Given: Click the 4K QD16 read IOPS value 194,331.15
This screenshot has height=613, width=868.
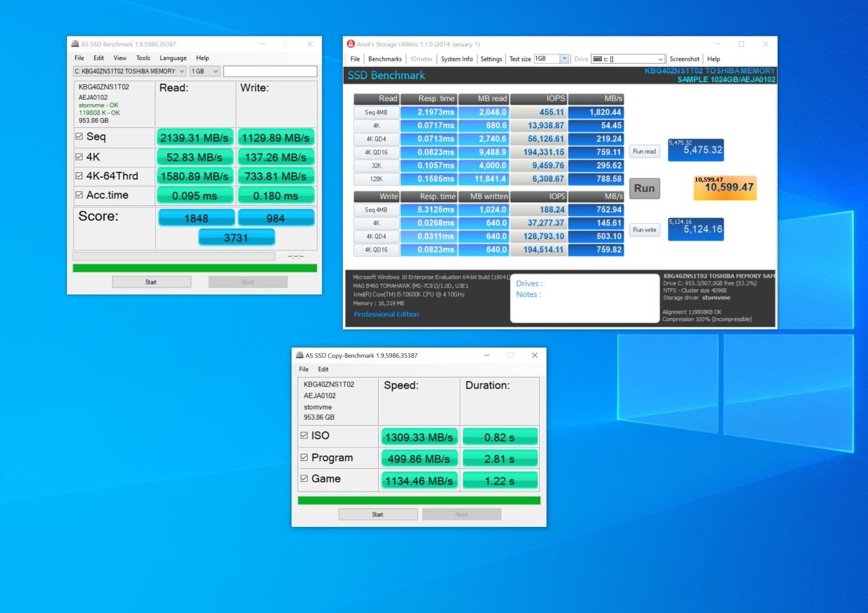Looking at the screenshot, I should click(x=538, y=152).
